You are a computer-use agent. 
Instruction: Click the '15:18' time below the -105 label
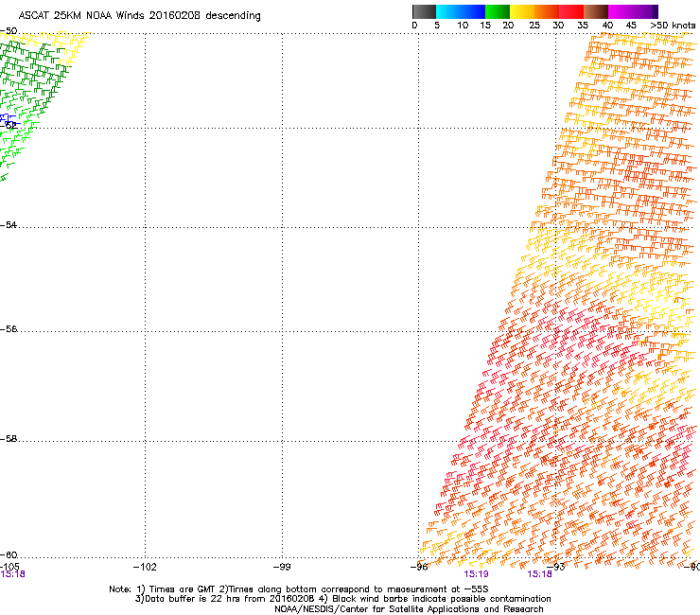point(12,574)
